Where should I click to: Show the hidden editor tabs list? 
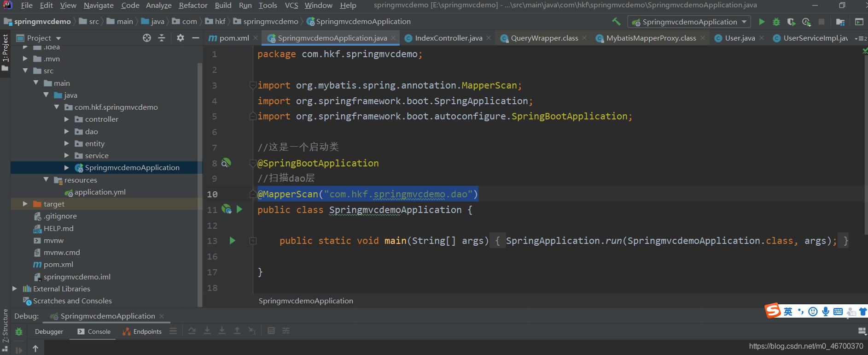(860, 38)
